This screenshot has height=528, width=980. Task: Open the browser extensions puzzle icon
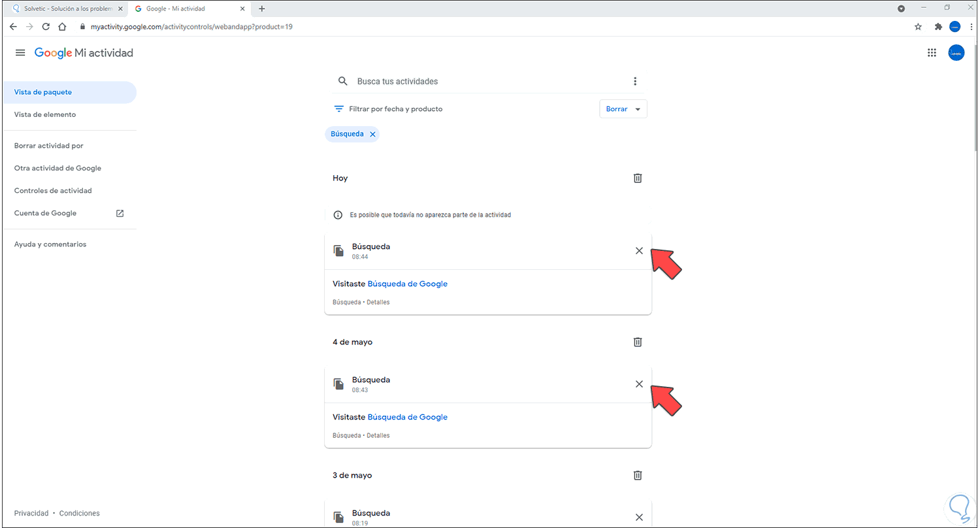(938, 26)
